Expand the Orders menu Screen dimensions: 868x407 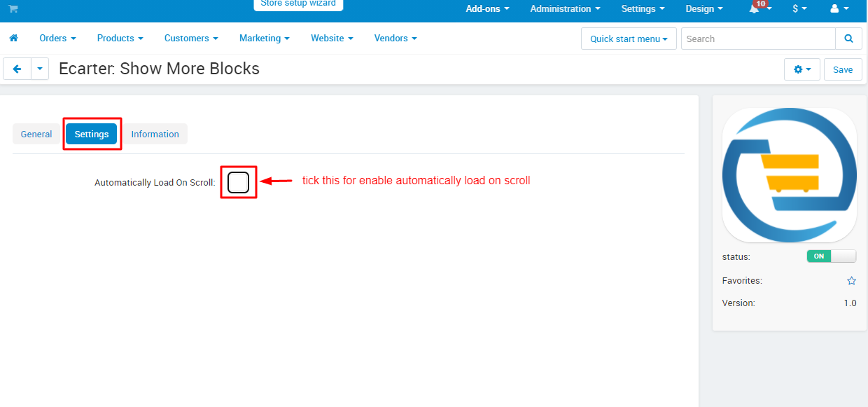click(57, 39)
